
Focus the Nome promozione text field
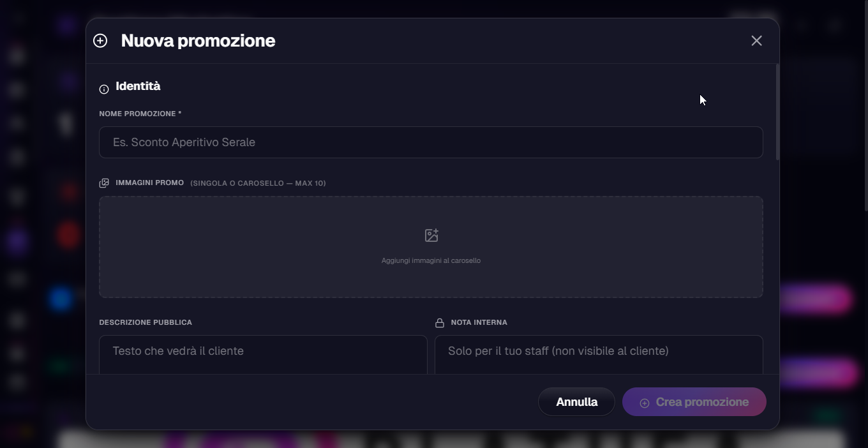(x=431, y=142)
